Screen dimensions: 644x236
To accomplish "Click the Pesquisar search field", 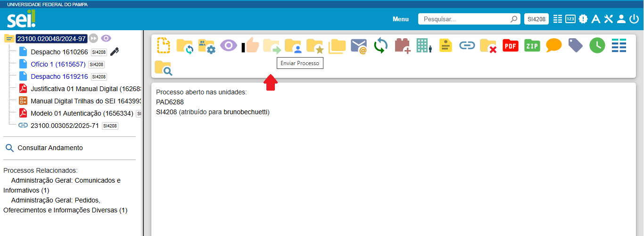I will tap(464, 19).
